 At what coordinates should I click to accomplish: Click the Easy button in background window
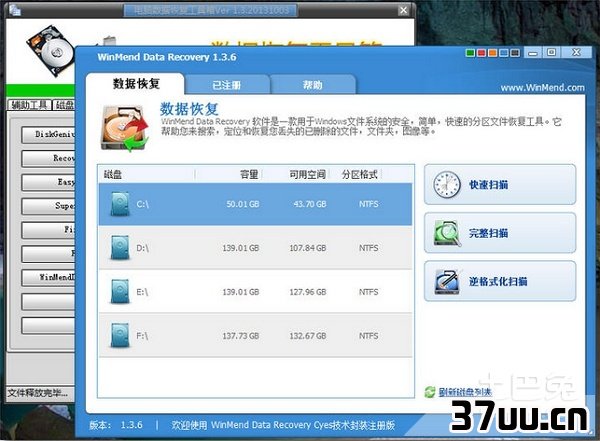pos(48,182)
